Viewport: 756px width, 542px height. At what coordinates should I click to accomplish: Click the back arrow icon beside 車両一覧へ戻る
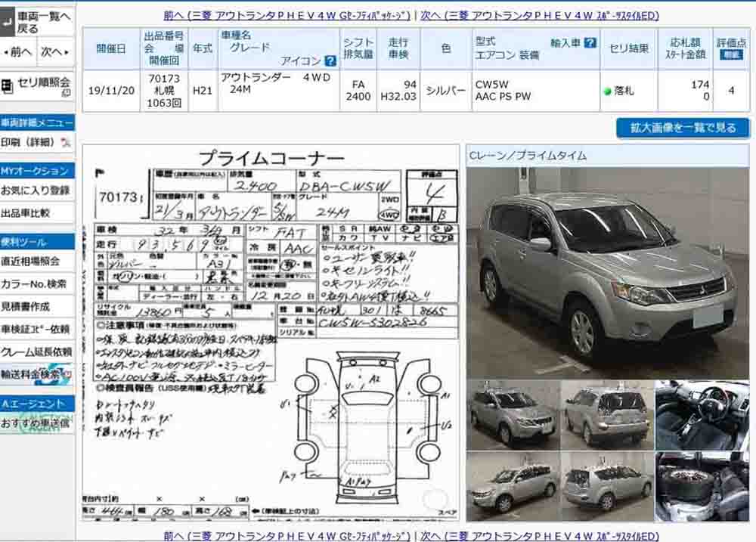(8, 23)
